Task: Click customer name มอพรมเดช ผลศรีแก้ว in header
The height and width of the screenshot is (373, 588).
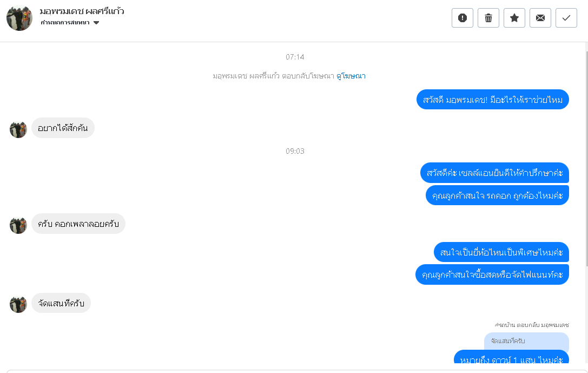Action: (82, 11)
